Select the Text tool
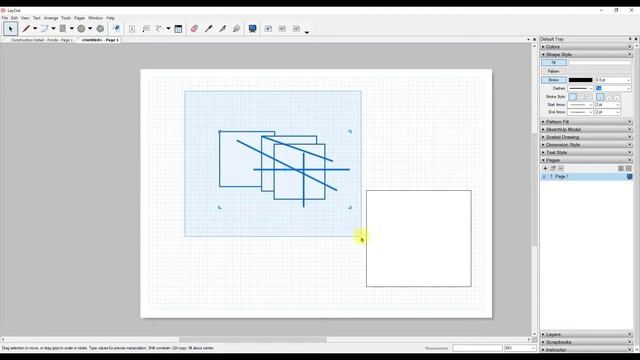The image size is (640, 360). 132,29
